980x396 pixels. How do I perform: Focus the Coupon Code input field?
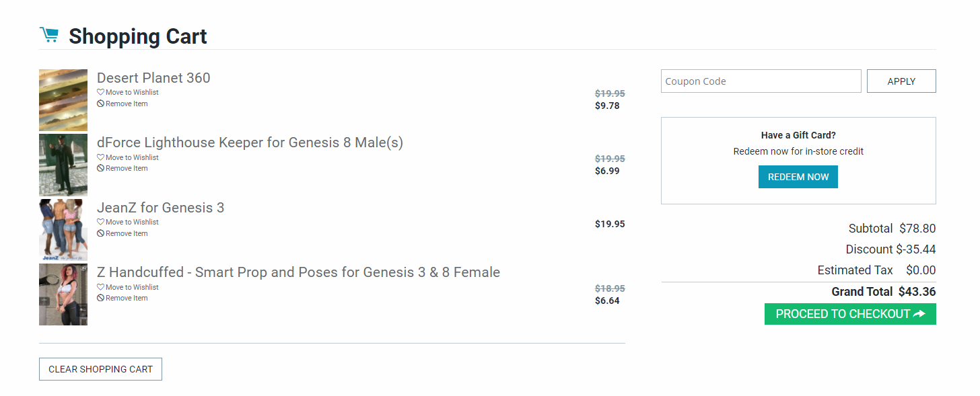(761, 81)
